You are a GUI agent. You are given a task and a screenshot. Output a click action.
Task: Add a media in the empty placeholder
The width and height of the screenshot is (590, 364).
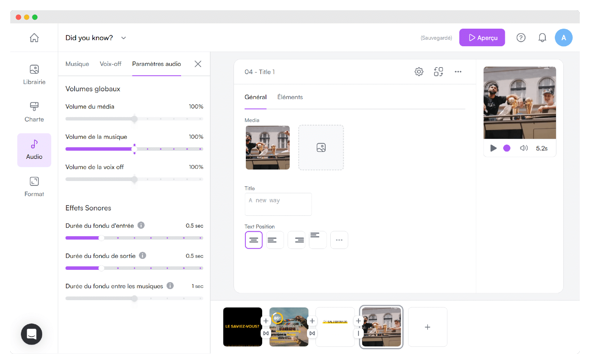pyautogui.click(x=321, y=147)
